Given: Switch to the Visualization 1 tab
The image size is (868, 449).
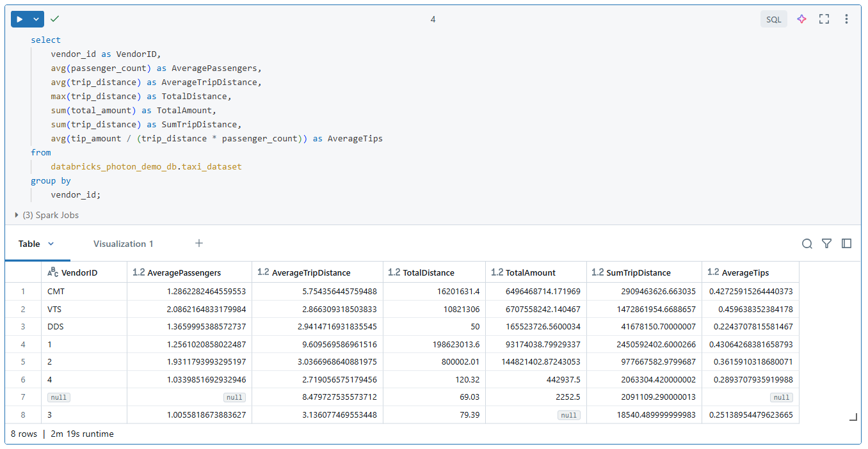Looking at the screenshot, I should pos(123,244).
